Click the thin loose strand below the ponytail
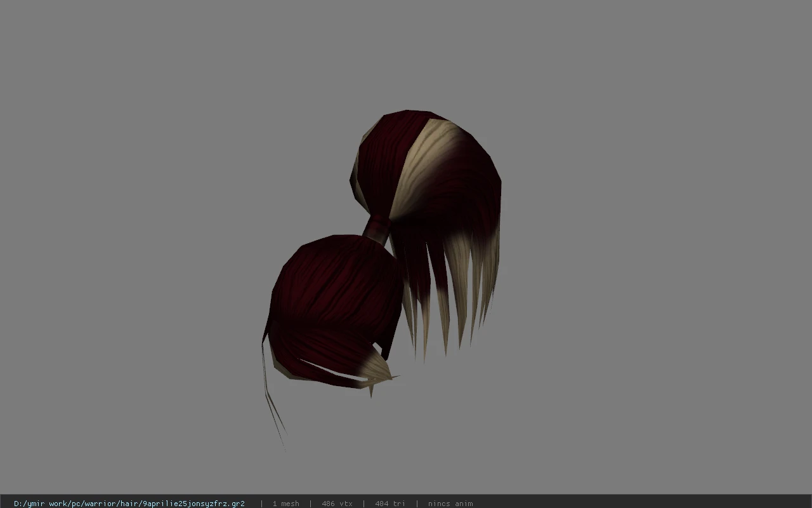The image size is (812, 508). click(272, 394)
